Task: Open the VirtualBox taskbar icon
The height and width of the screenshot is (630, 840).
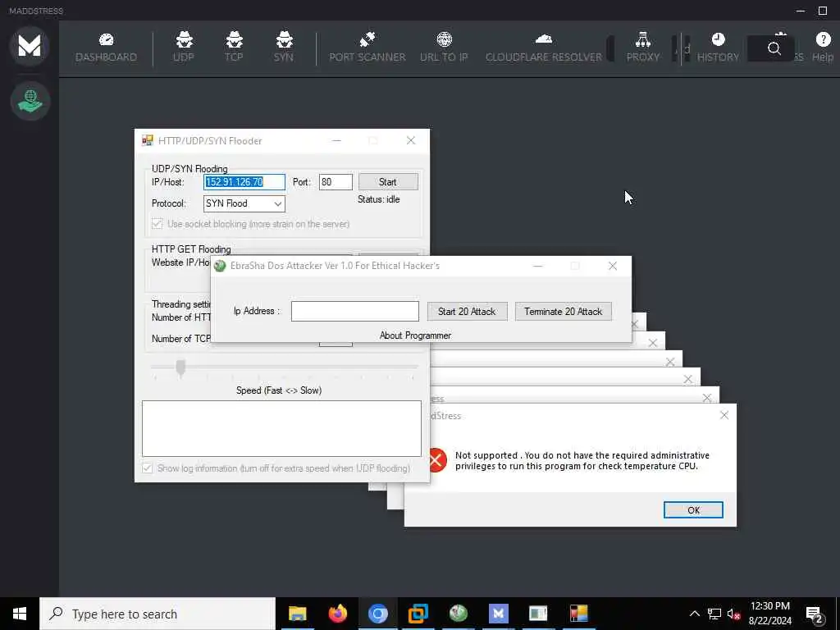Action: [x=418, y=614]
